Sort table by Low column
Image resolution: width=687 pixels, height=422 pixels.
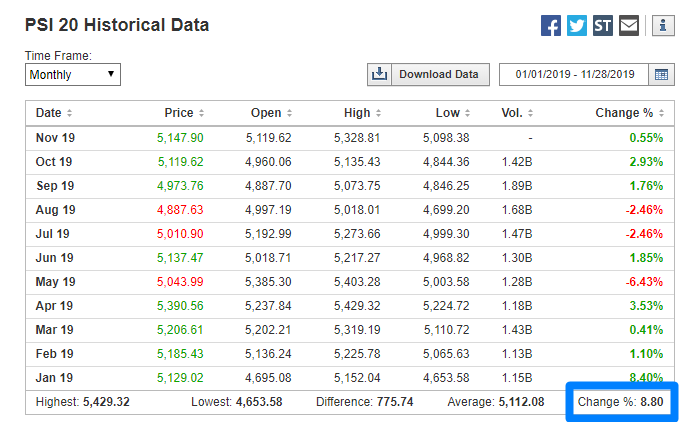tap(453, 113)
